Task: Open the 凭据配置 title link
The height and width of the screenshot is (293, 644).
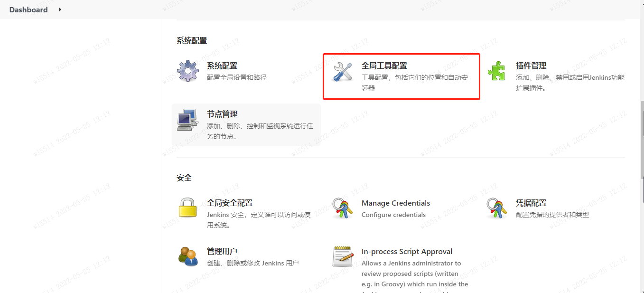Action: pyautogui.click(x=531, y=203)
